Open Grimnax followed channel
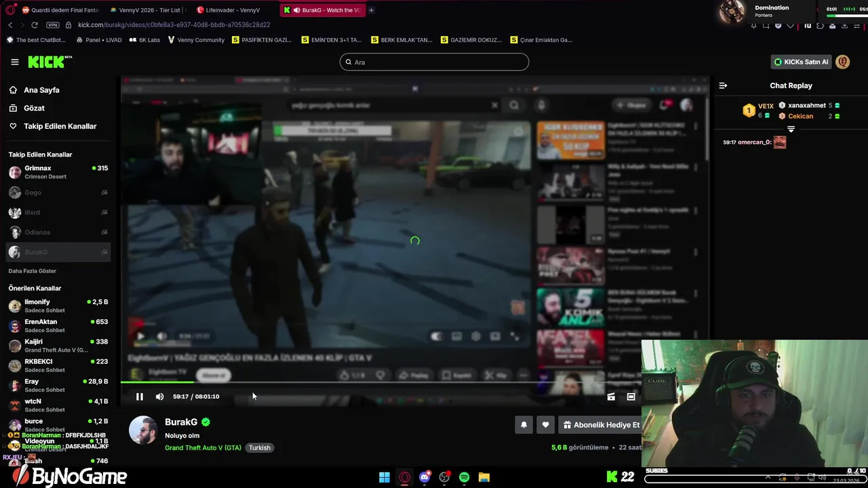The width and height of the screenshot is (868, 488). coord(58,172)
